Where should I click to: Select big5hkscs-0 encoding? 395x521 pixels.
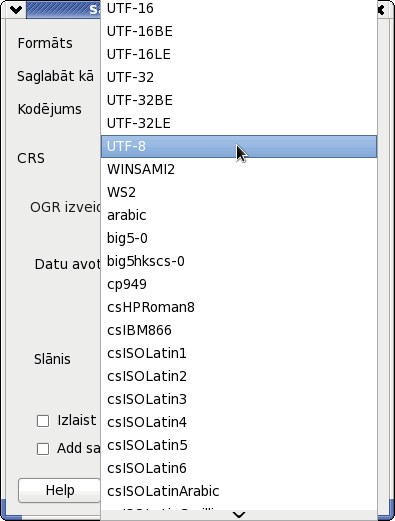pyautogui.click(x=239, y=261)
